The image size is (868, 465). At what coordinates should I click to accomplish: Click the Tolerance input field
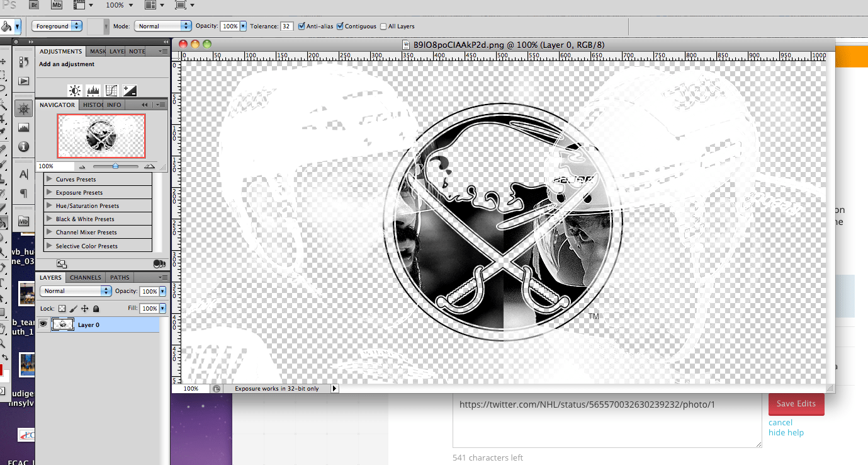(286, 26)
